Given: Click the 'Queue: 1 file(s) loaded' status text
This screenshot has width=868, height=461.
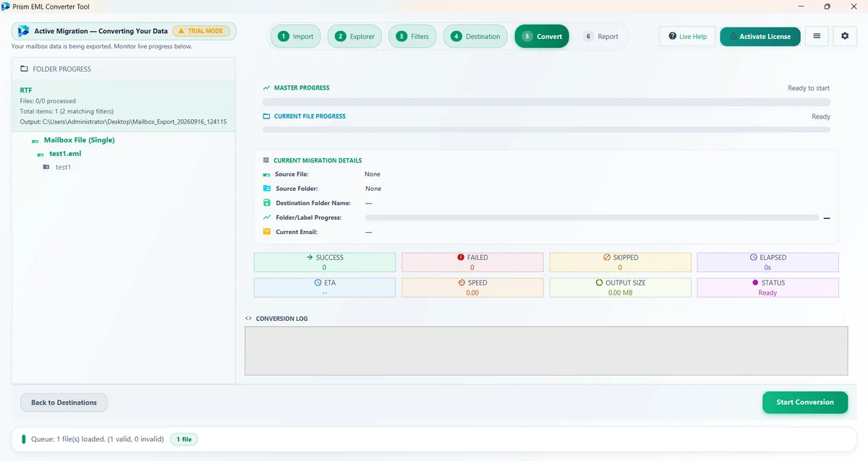Looking at the screenshot, I should pyautogui.click(x=97, y=439).
